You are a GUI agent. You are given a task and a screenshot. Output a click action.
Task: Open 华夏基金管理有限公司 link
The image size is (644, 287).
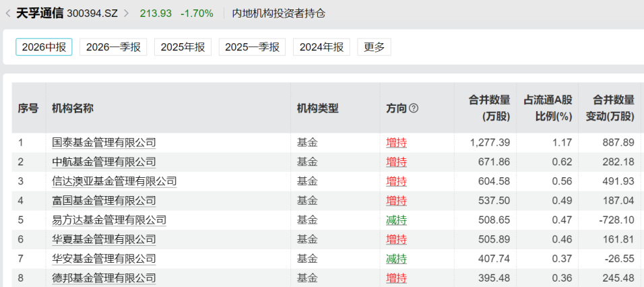pos(104,239)
